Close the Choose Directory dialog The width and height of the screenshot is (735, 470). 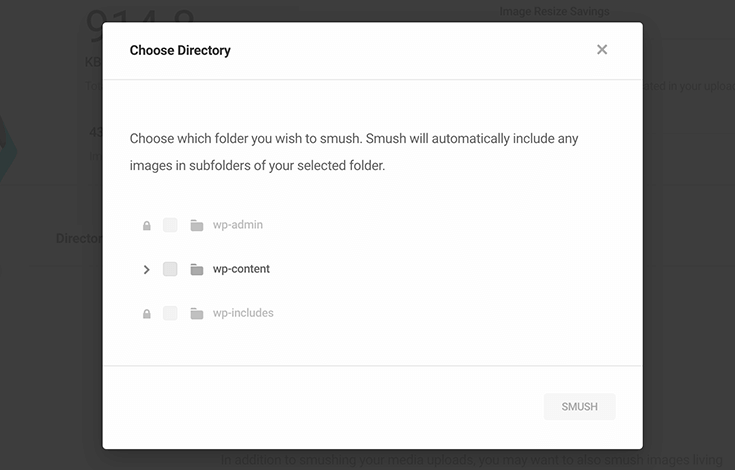click(602, 50)
